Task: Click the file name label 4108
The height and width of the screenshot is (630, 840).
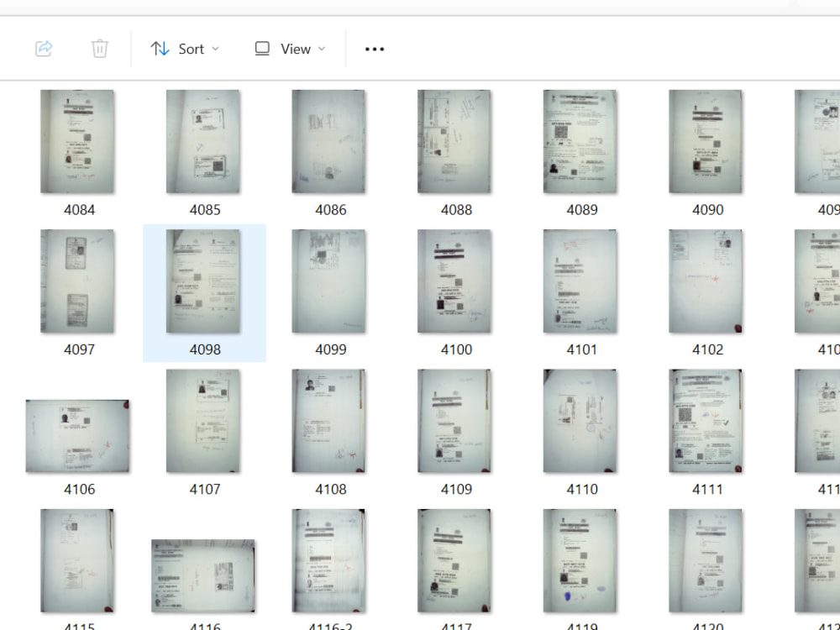Action: 330,490
